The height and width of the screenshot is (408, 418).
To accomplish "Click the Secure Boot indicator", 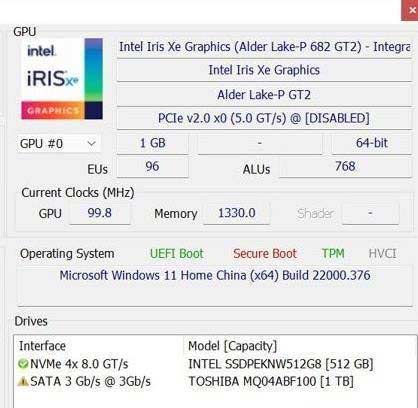I will (x=265, y=254).
